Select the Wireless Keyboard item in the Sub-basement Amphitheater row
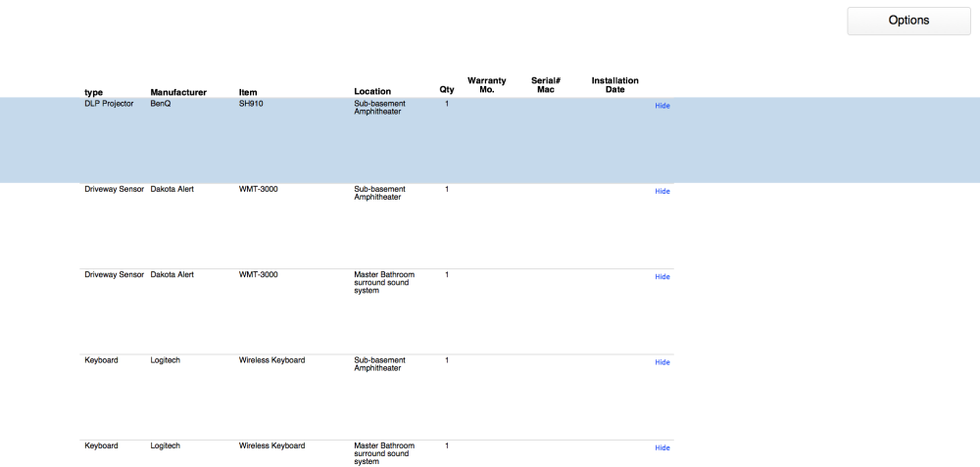The width and height of the screenshot is (980, 467). coord(271,360)
